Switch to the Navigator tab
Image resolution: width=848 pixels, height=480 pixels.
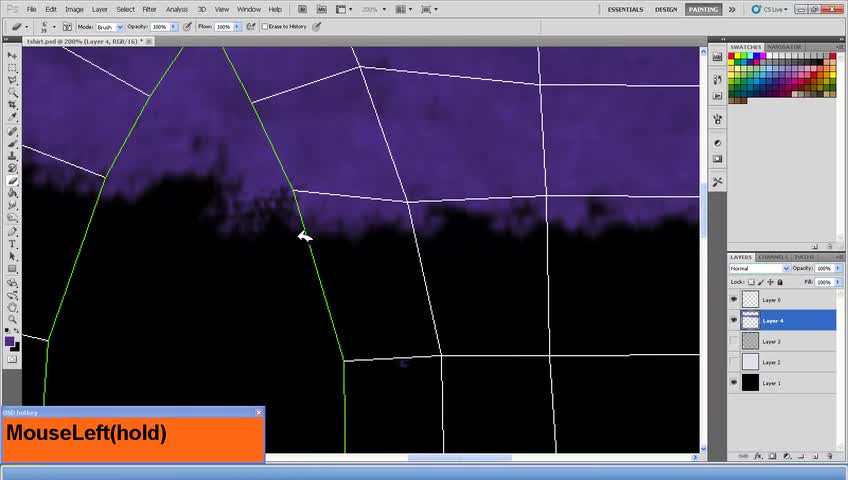coord(784,47)
